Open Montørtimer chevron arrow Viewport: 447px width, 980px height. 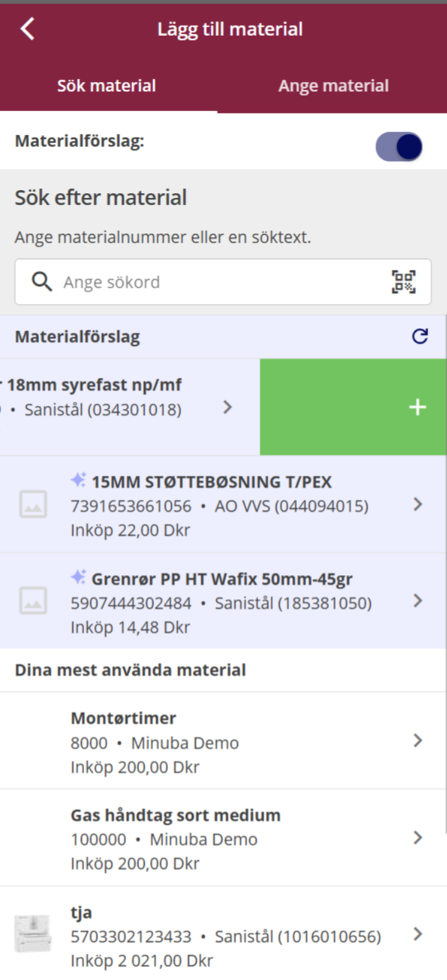418,741
